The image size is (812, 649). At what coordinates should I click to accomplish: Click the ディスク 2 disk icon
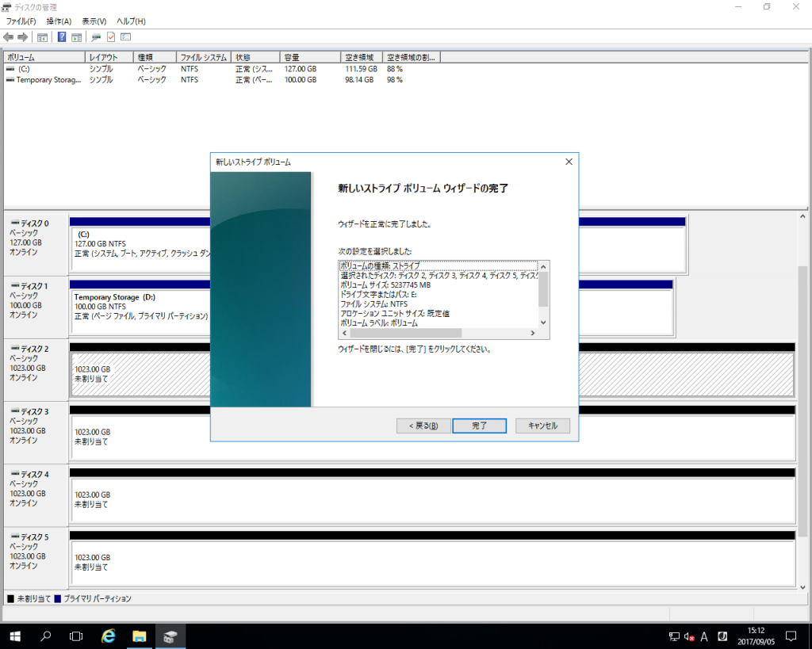15,349
